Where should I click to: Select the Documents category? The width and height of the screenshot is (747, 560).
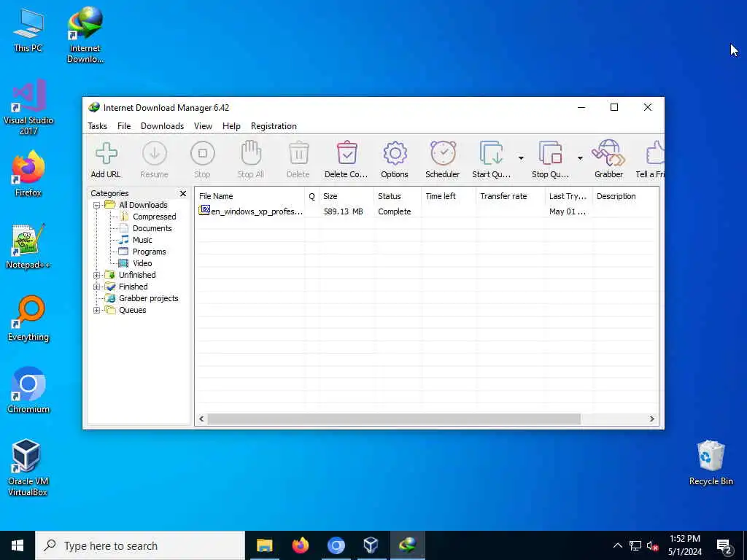152,228
